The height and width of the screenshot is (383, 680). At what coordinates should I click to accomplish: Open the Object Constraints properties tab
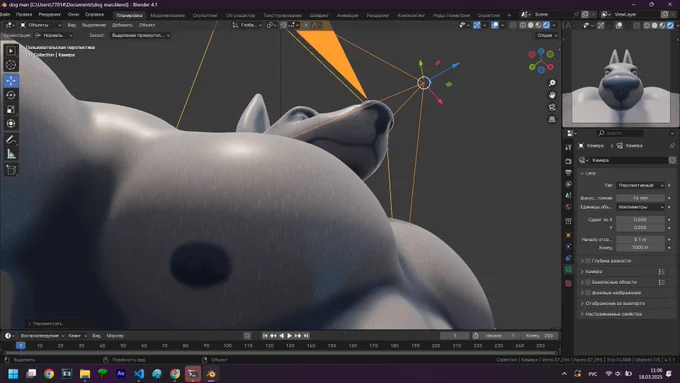[x=568, y=258]
